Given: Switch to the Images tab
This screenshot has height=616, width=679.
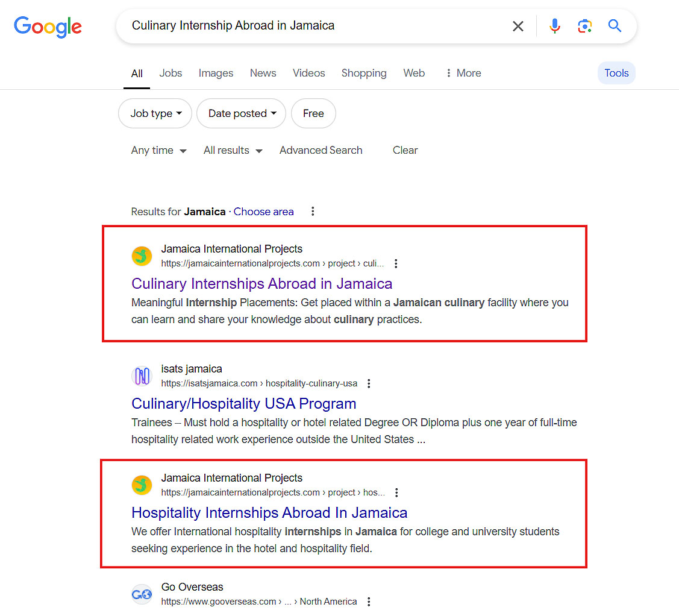Looking at the screenshot, I should (x=216, y=73).
